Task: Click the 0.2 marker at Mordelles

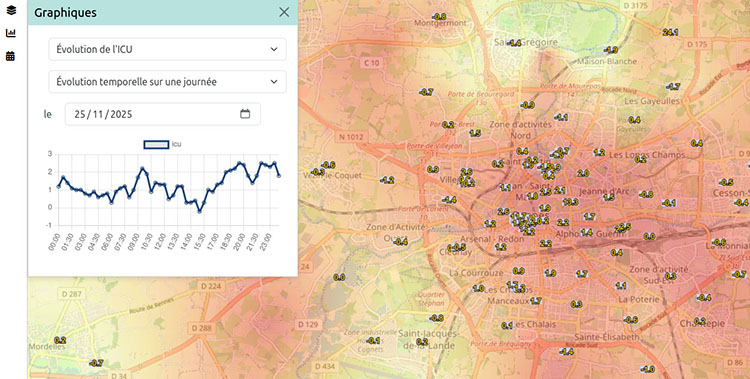Action: 60,340
